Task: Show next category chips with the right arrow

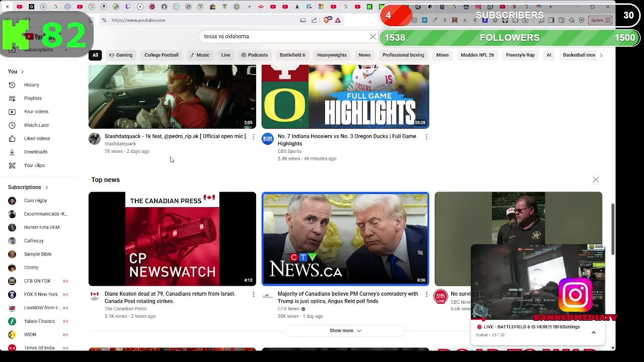Action: coord(601,55)
